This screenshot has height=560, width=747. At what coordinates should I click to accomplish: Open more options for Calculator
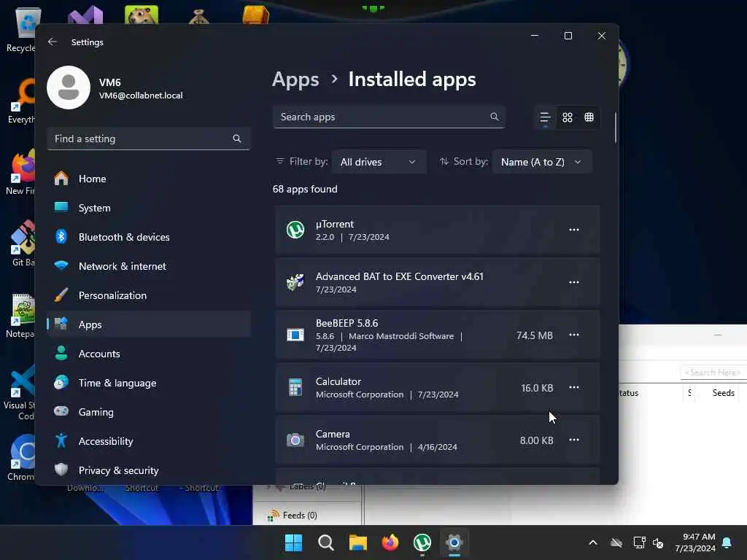[573, 387]
